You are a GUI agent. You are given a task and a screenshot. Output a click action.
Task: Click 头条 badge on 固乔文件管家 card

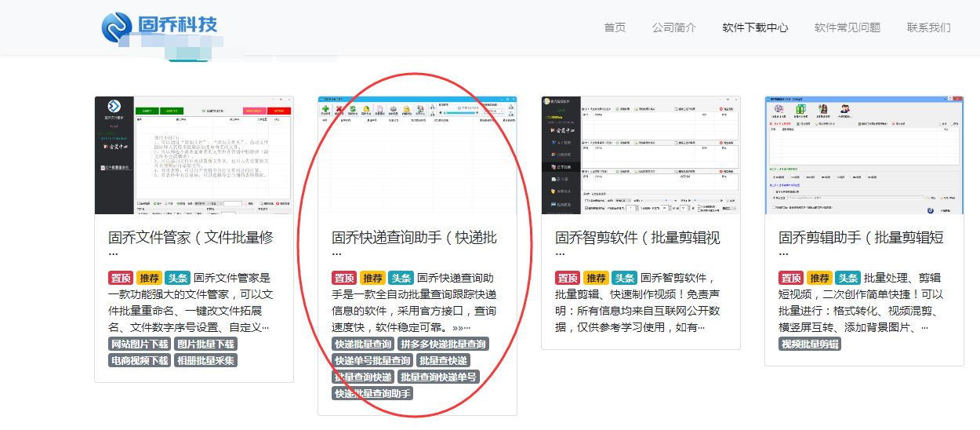pos(177,278)
